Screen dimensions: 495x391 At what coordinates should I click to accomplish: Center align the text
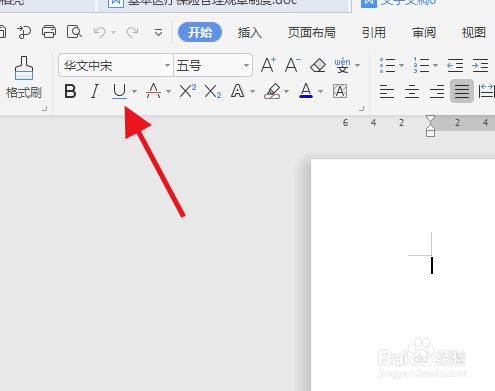(412, 91)
